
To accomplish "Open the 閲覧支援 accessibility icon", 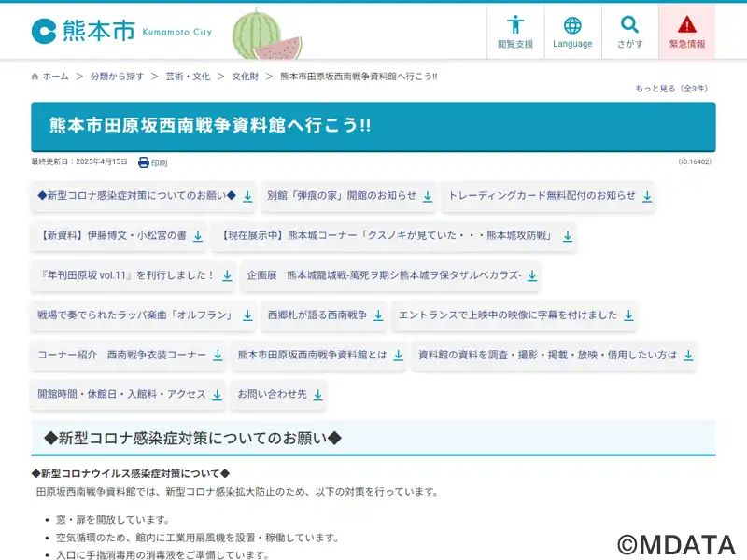I will (x=515, y=32).
